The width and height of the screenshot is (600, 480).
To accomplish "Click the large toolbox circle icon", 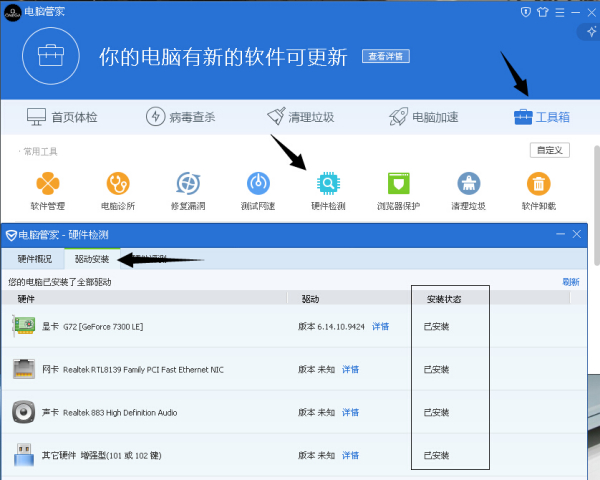I will point(51,56).
